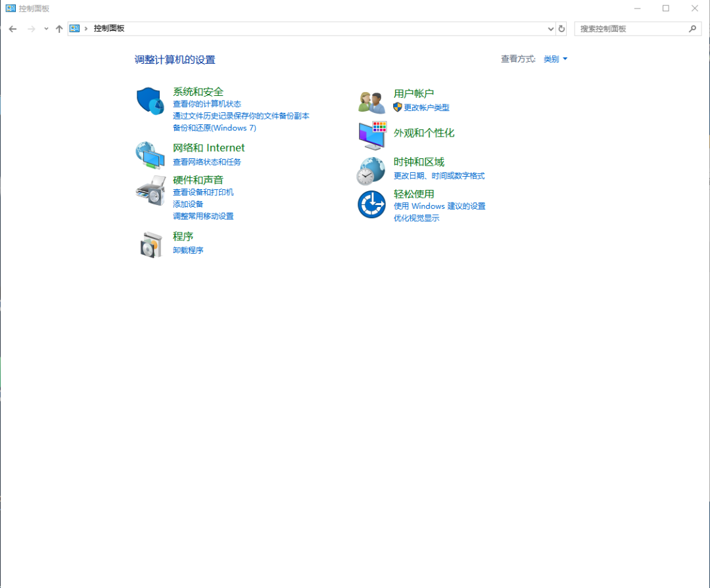Open the 类别 view-by dropdown

coord(555,59)
